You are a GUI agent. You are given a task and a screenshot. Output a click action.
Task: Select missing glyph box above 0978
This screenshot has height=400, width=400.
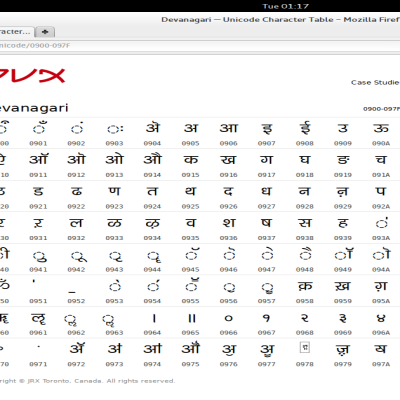click(305, 347)
